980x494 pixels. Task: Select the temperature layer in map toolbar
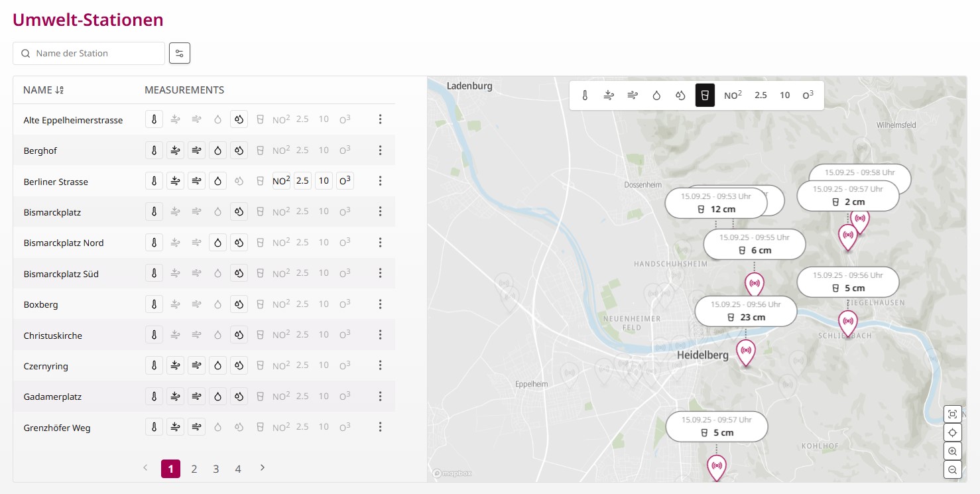585,95
